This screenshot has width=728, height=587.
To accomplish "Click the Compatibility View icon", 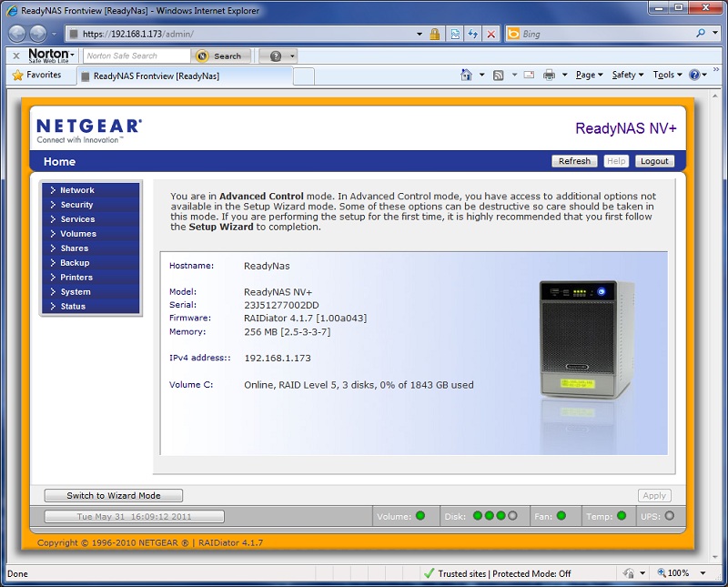I will [455, 34].
